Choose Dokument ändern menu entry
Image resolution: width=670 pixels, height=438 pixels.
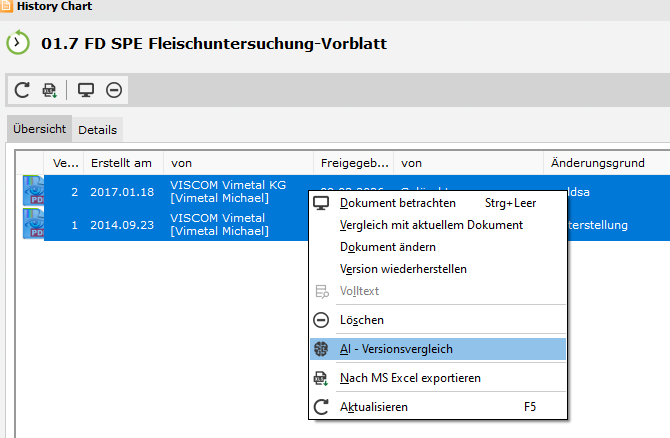click(x=387, y=247)
